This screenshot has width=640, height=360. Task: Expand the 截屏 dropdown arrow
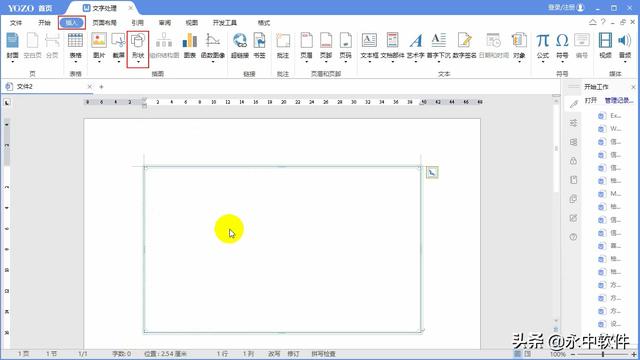tap(118, 62)
